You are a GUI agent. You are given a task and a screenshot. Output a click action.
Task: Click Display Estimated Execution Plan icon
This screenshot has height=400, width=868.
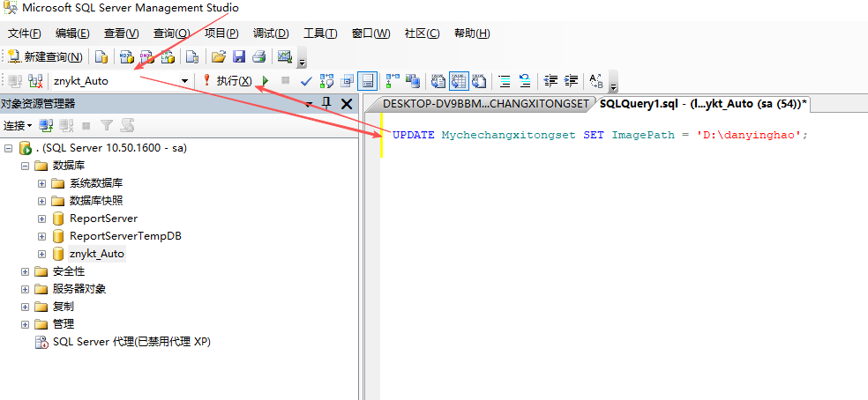[326, 81]
